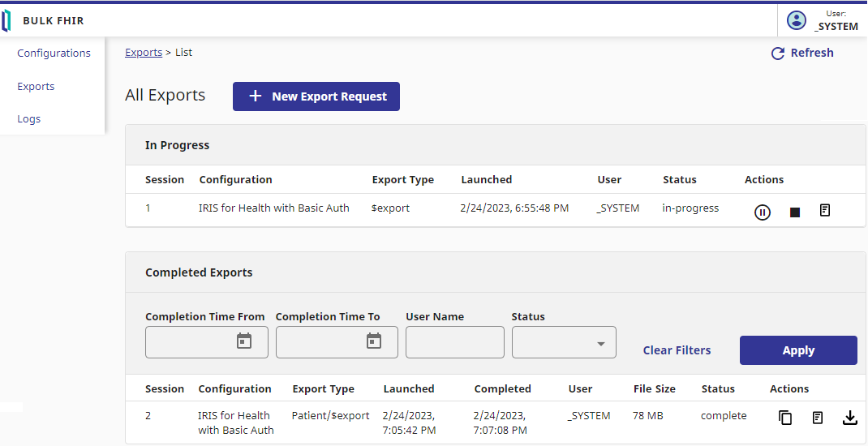868x446 pixels.
Task: Click the User Name filter field
Action: click(455, 342)
